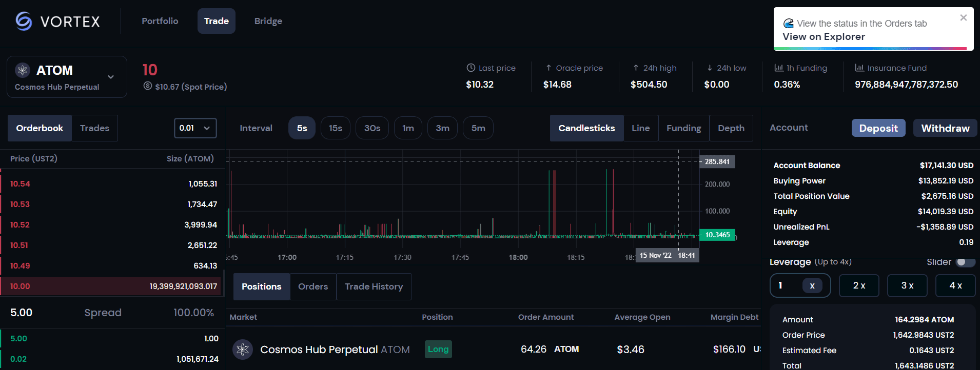The image size is (980, 370).
Task: Choose 3x leverage
Action: [x=907, y=285]
